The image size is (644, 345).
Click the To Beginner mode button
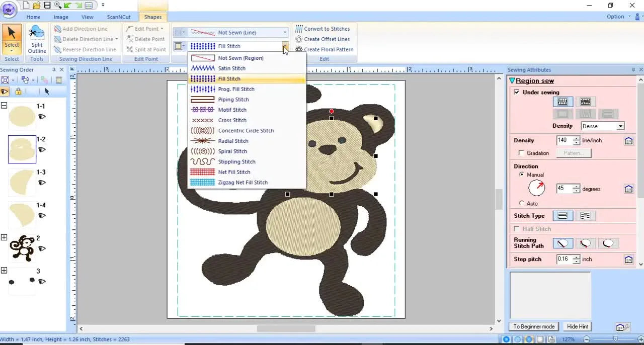[x=533, y=326]
